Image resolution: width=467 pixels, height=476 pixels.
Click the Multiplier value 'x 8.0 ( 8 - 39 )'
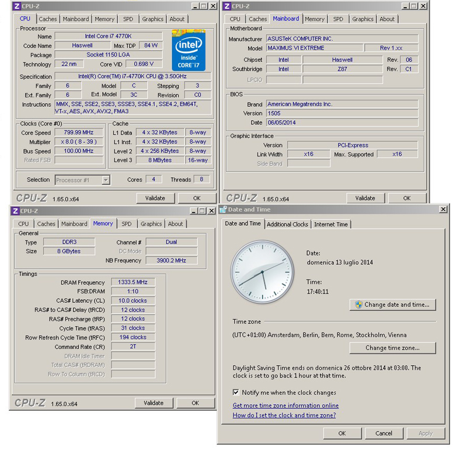(x=79, y=142)
